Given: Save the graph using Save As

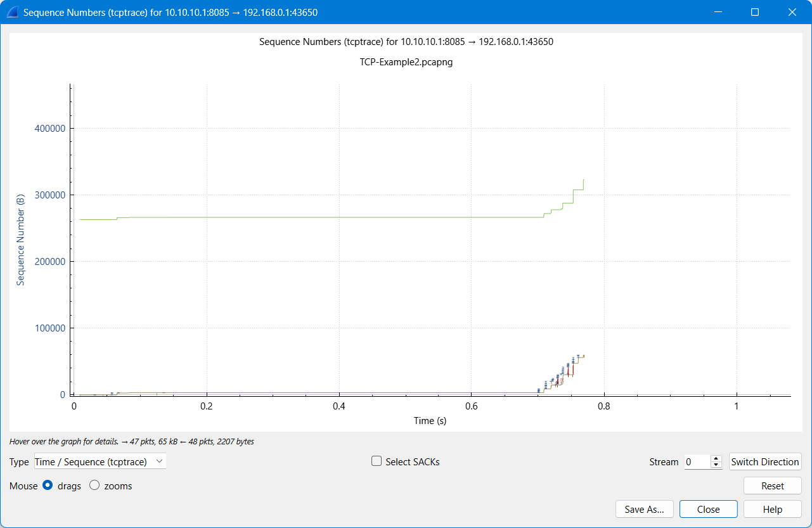Looking at the screenshot, I should pyautogui.click(x=645, y=509).
